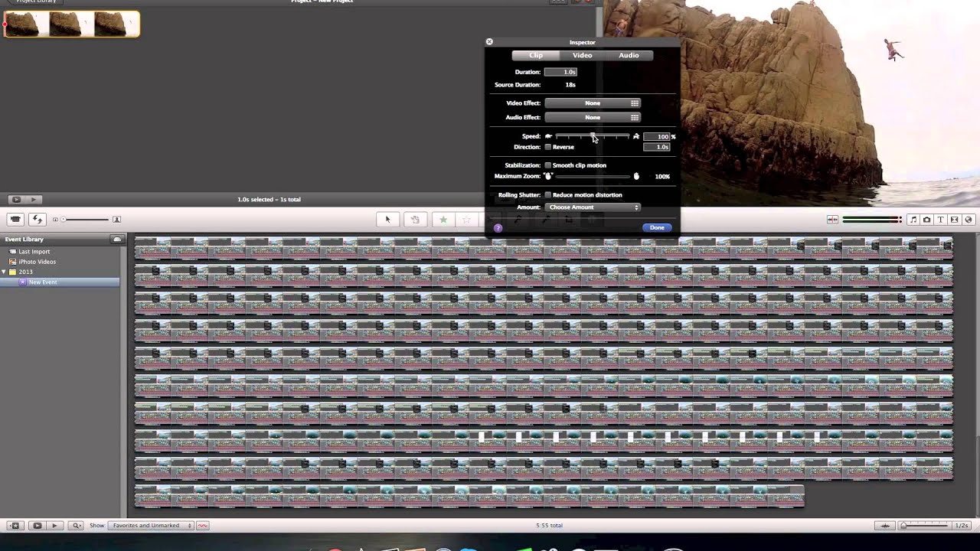Click the add selection to project tool
The width and height of the screenshot is (980, 551).
pos(415,220)
